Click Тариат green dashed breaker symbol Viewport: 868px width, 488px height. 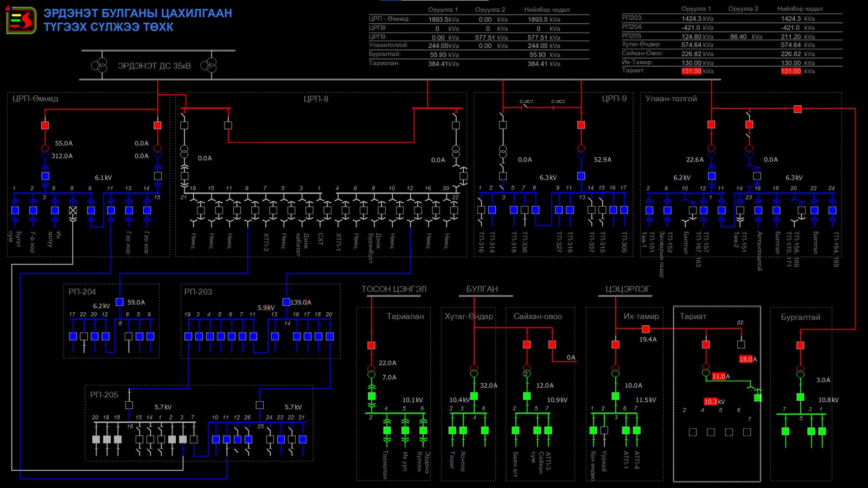[x=758, y=397]
